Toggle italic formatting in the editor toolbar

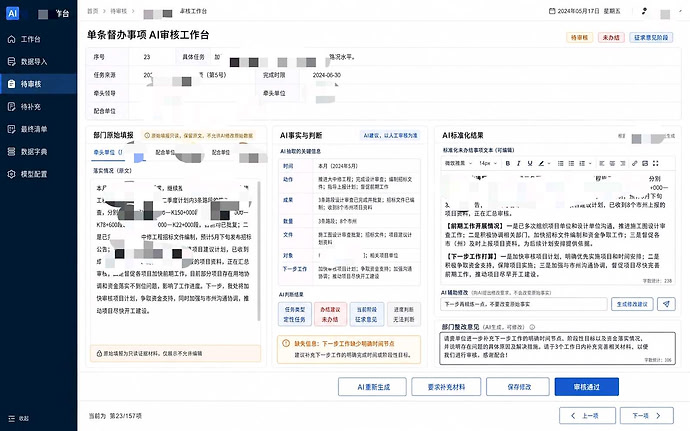point(518,163)
